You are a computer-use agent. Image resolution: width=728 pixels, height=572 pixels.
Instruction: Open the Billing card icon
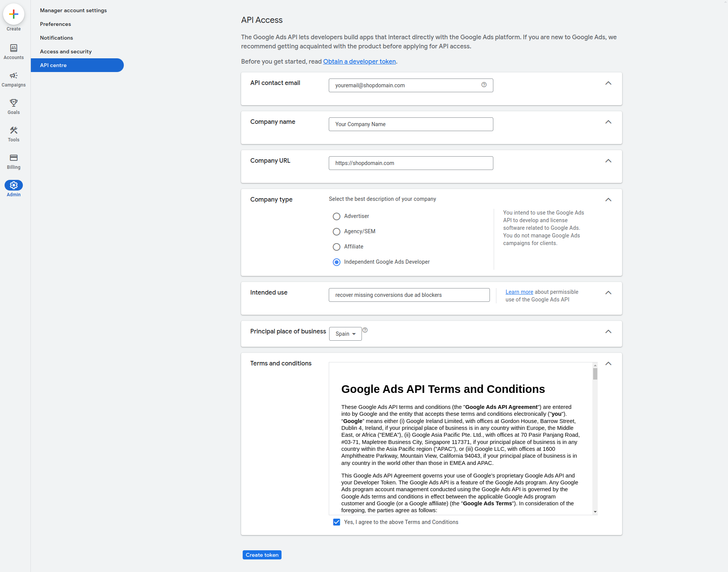tap(14, 158)
